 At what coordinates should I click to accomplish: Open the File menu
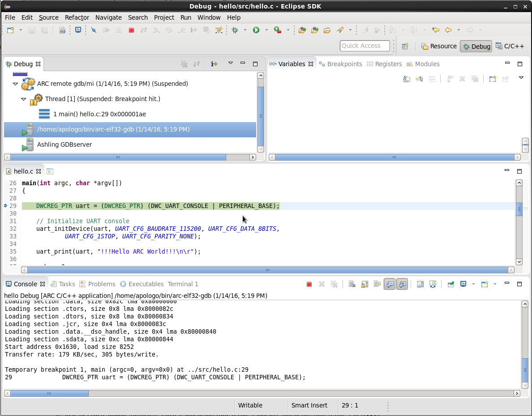(10, 17)
